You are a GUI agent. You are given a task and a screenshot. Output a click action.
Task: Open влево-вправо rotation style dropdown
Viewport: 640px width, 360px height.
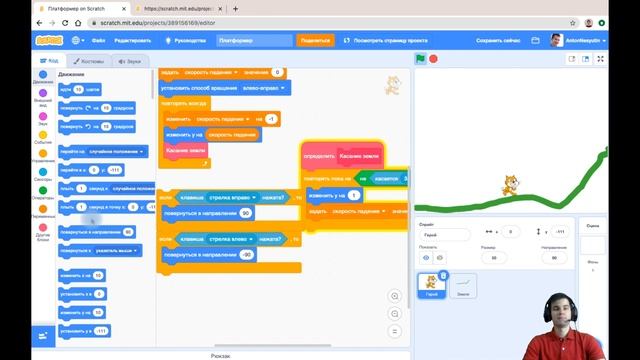[263, 88]
